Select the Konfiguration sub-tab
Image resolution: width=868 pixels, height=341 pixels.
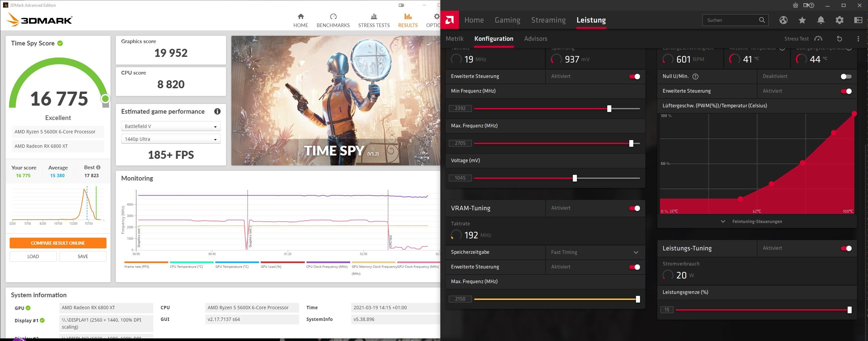pyautogui.click(x=494, y=38)
